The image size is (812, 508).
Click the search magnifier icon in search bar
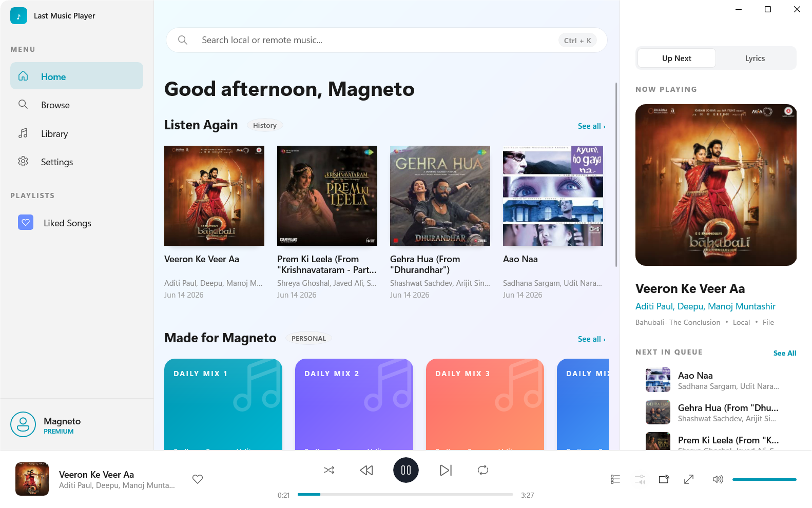183,40
